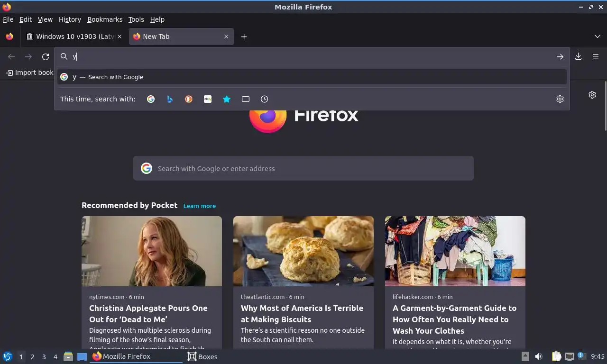Image resolution: width=607 pixels, height=364 pixels.
Task: Search with eBay one-off icon
Action: 208,99
